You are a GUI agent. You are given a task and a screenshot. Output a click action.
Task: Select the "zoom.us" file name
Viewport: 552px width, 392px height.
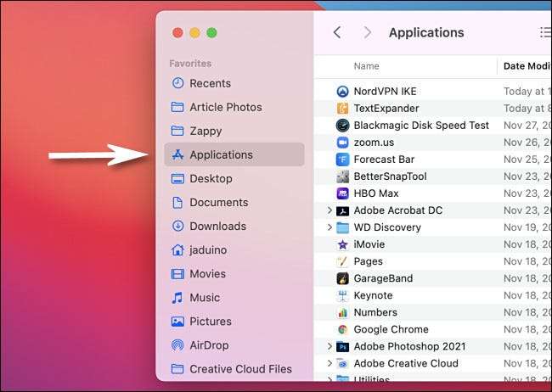click(x=374, y=143)
